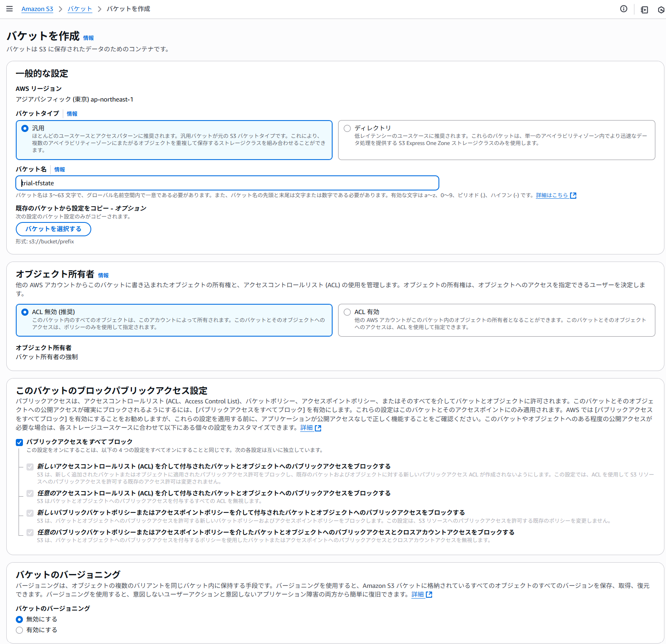Screen dimensions: 666x644
Task: Open the CloudShell icon in top bar
Action: [644, 9]
